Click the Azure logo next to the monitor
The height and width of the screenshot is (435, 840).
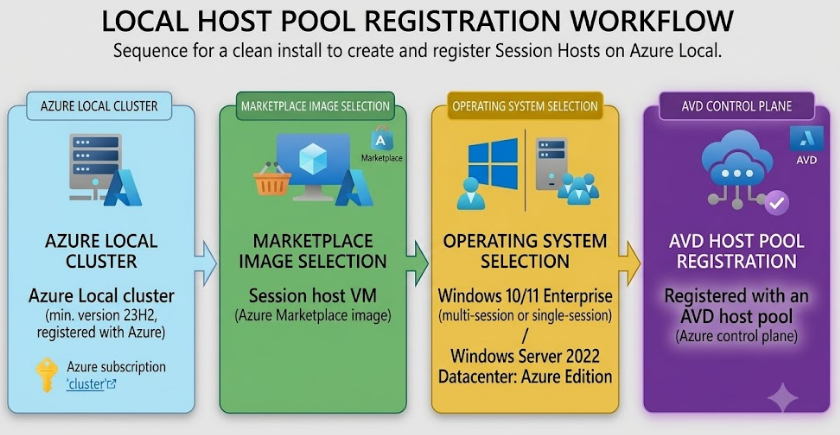354,188
